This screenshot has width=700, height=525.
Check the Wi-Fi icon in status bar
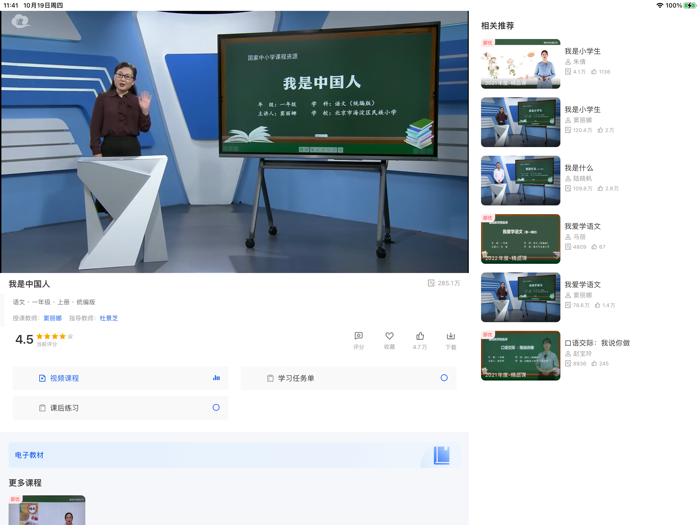point(659,5)
